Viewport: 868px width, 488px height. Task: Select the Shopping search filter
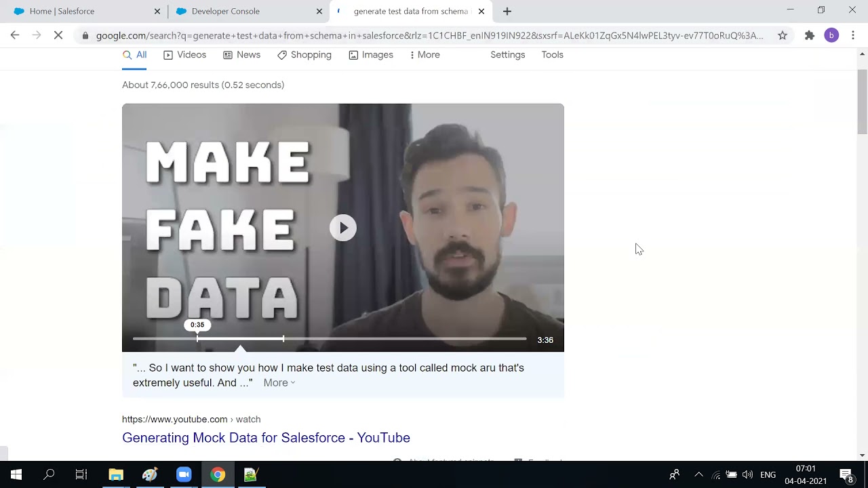(304, 55)
